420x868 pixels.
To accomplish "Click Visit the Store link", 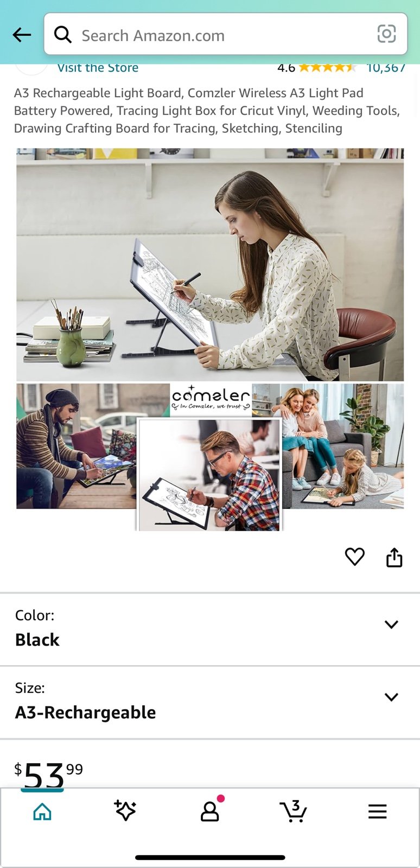I will tap(98, 68).
